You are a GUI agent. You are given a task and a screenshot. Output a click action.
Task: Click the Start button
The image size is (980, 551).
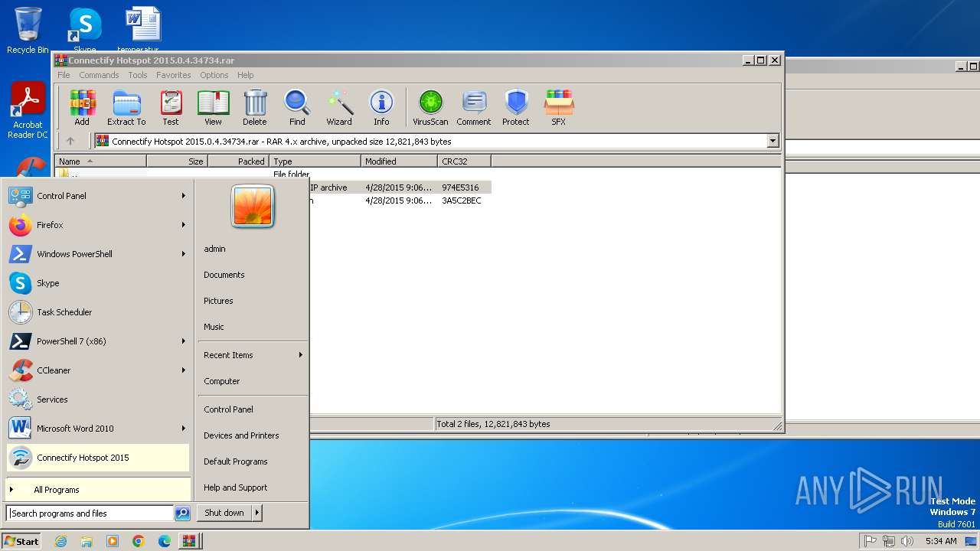21,541
